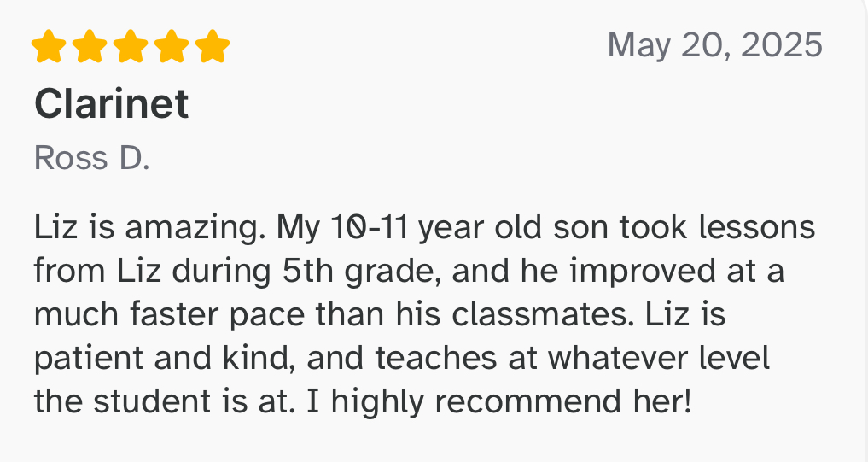Click the review date May 20, 2025
Screen dimensions: 868x462
[x=714, y=45]
